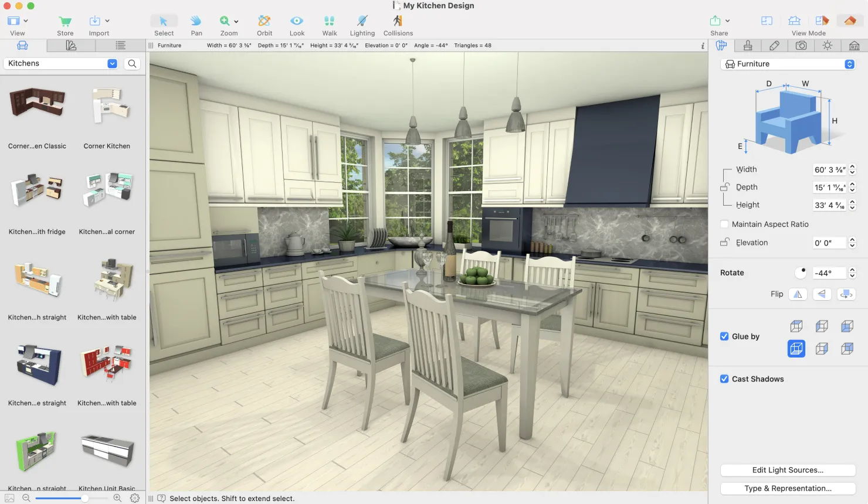Flip object horizontally
Screen dimensions: 868x504
point(798,294)
